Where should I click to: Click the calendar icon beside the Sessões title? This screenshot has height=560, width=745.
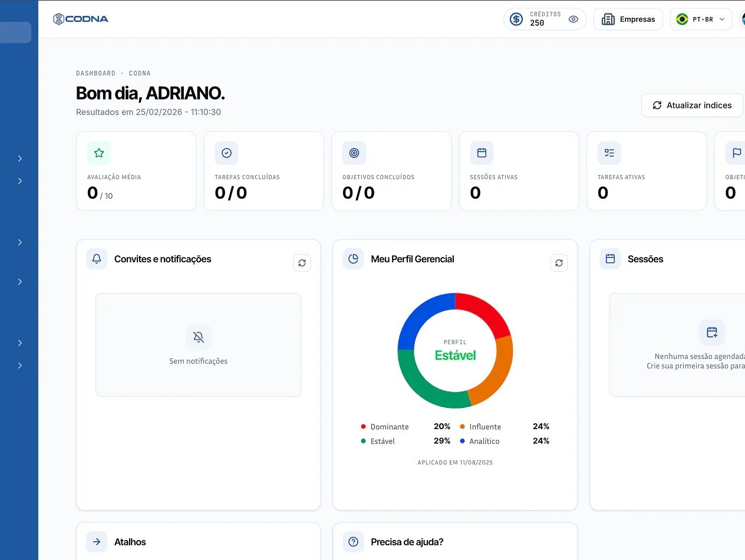click(611, 259)
